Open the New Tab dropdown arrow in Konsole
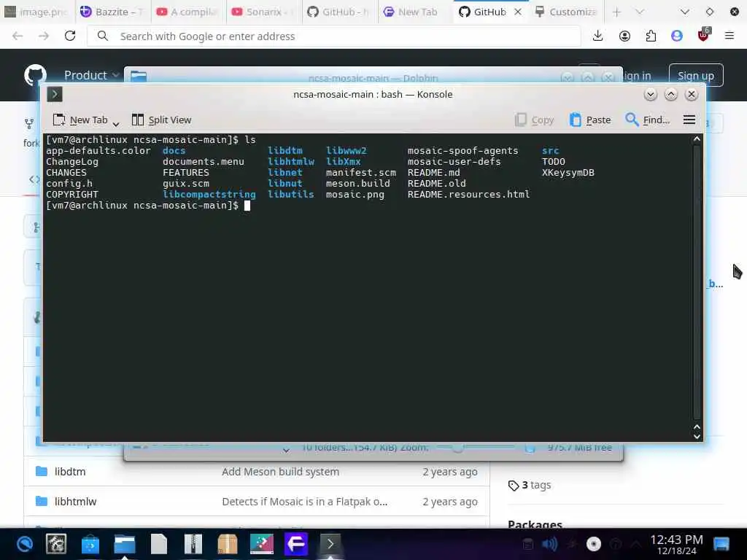 [x=116, y=123]
